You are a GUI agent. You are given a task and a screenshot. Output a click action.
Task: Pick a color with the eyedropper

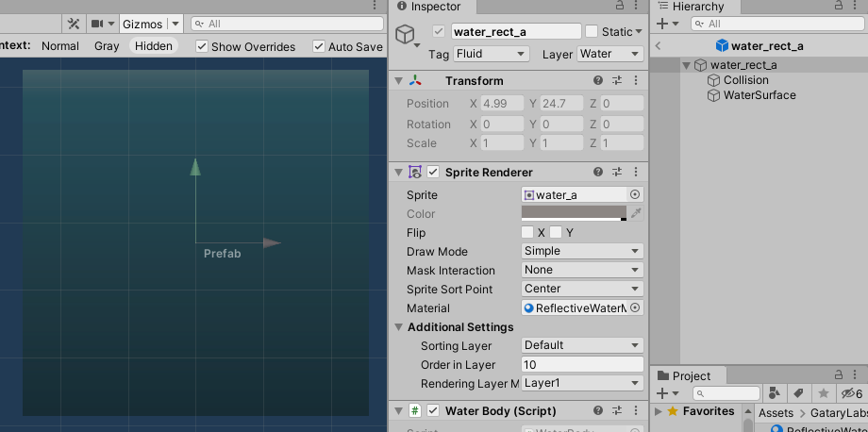(636, 214)
